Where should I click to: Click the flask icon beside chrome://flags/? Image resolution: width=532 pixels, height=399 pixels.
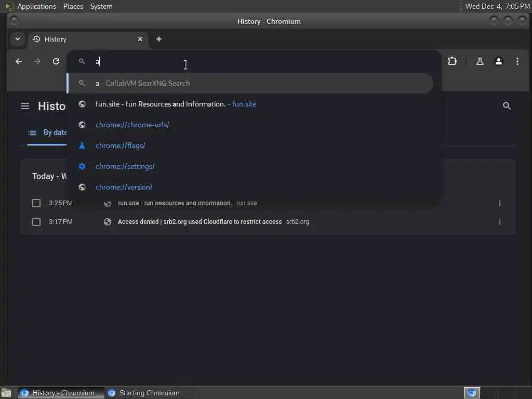point(82,145)
